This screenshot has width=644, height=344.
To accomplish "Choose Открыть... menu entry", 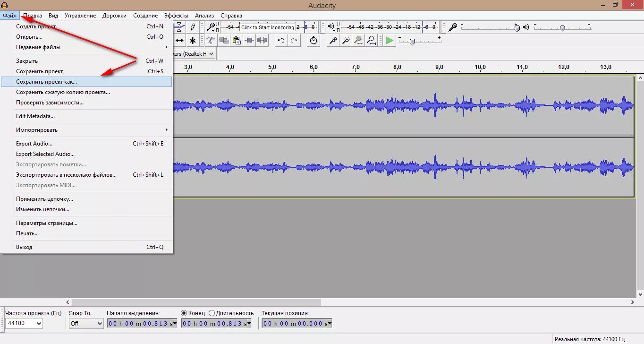I will coord(93,37).
